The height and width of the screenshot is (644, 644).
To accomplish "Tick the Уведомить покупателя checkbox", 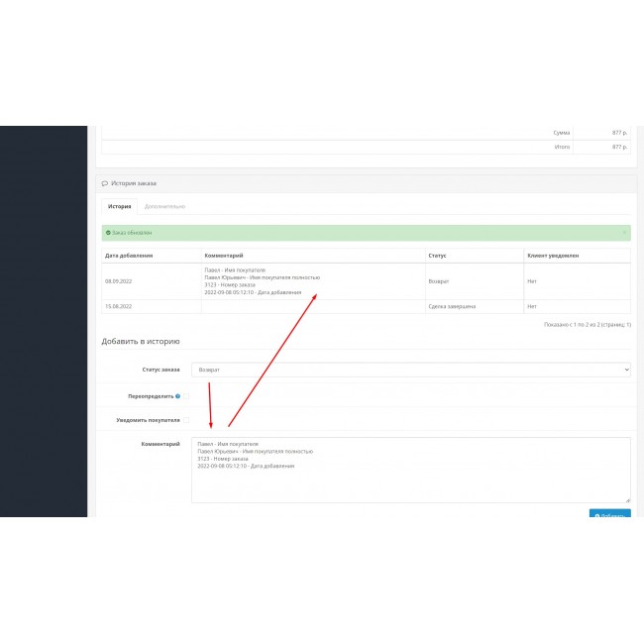I will tap(186, 420).
